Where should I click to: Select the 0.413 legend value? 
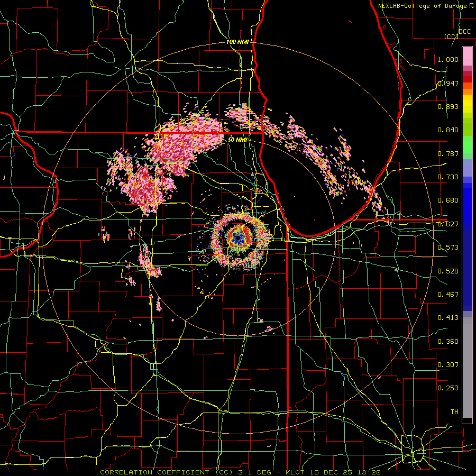pos(448,318)
